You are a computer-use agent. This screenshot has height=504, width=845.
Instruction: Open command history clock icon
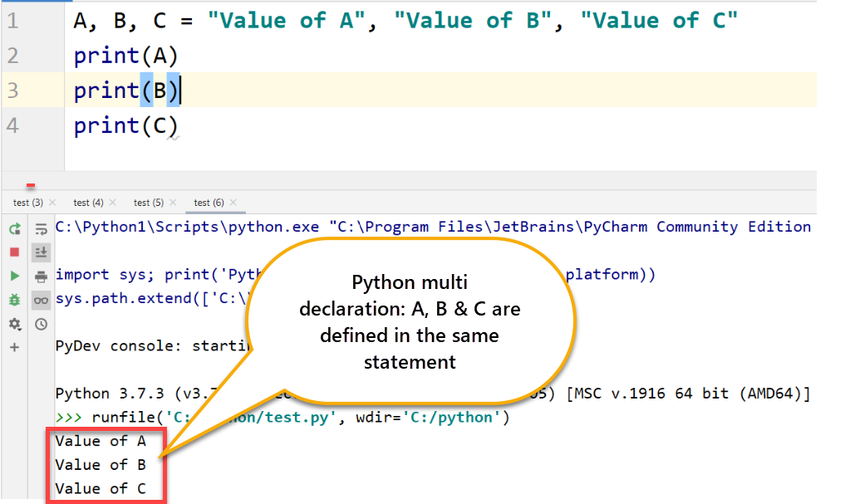pos(40,324)
